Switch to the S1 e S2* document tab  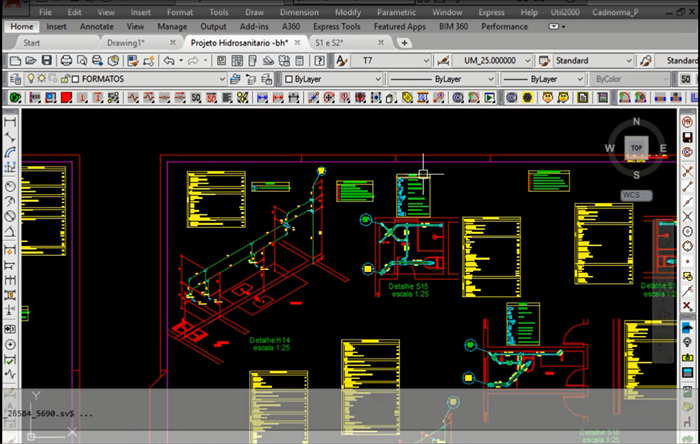[329, 43]
